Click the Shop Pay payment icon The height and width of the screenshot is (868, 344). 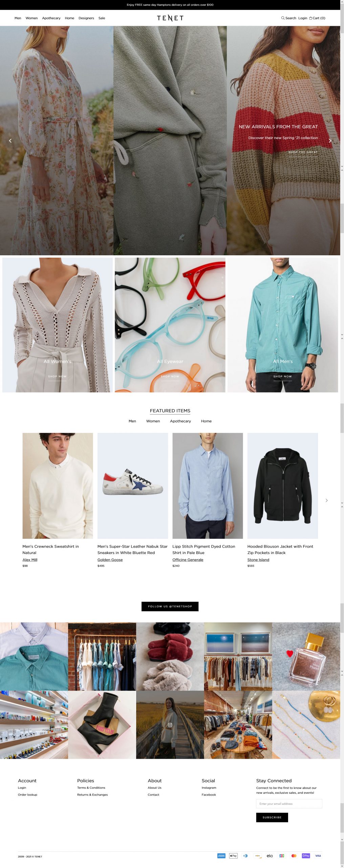point(306,856)
